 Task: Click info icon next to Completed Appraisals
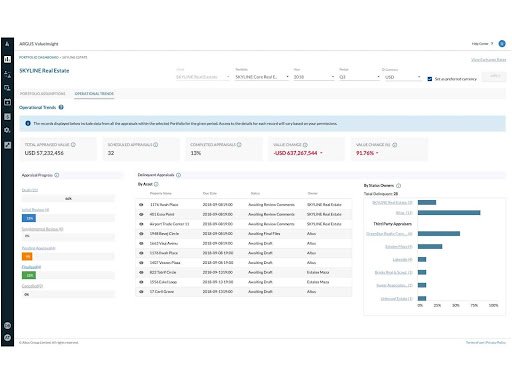tap(239, 145)
